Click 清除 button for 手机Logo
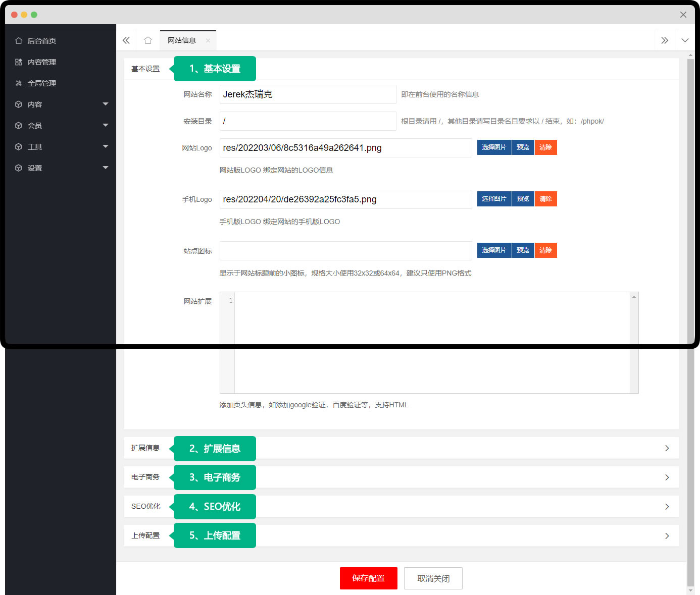Viewport: 700px width, 595px height. tap(545, 199)
